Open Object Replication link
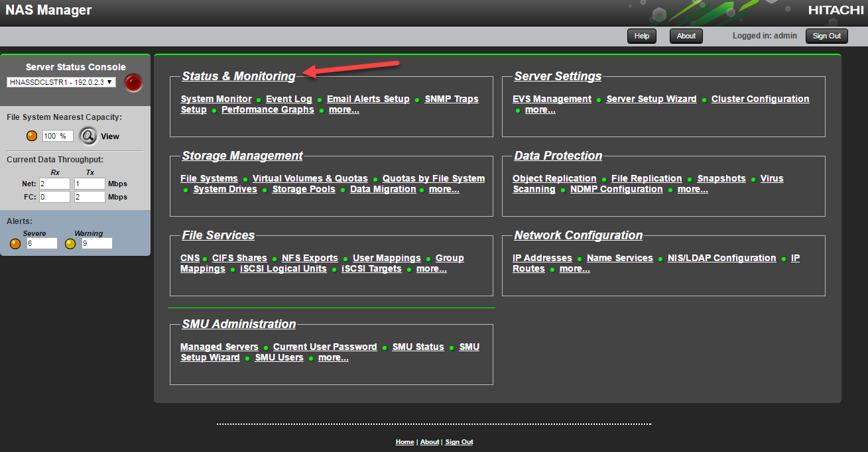The image size is (868, 452). 554,178
